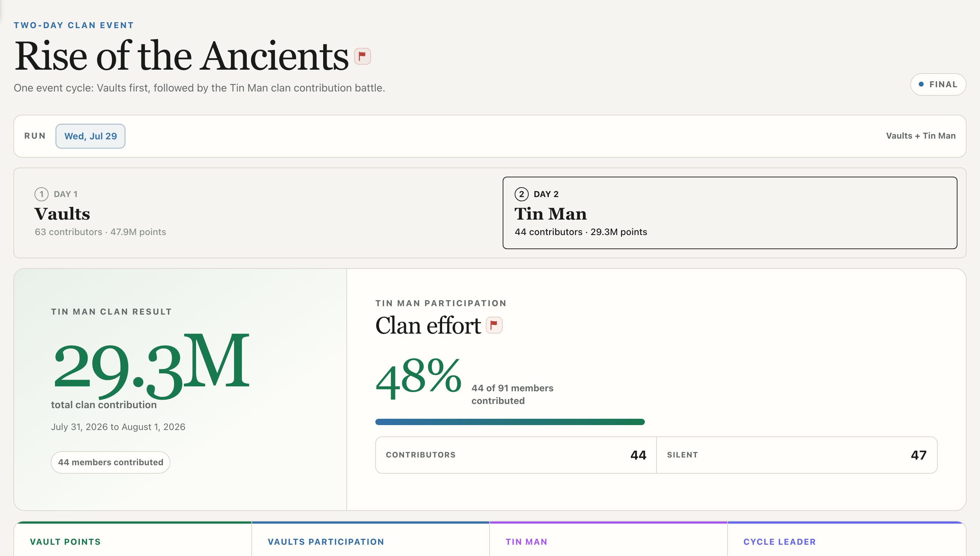Select the Contributors 44 stat cell
The image size is (980, 556).
(x=516, y=455)
